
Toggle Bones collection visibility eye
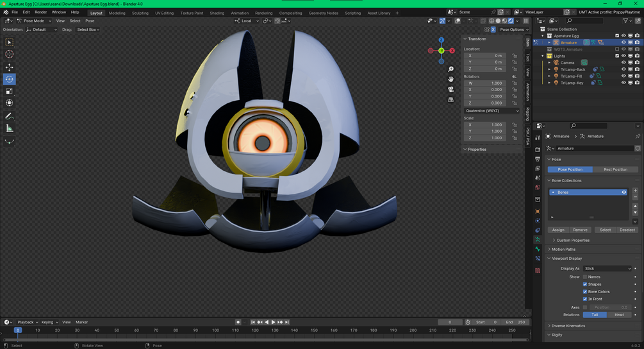pos(624,192)
